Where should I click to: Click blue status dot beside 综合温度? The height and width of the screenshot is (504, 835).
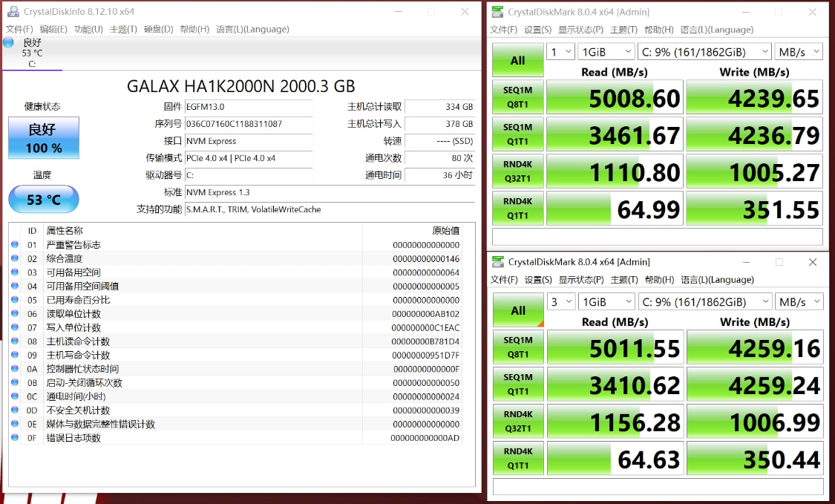[16, 258]
